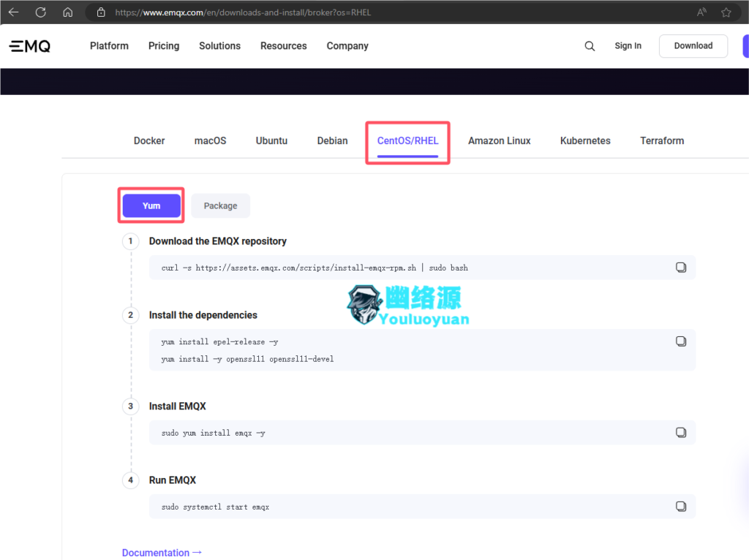Click the 'Download the EMQX repository' heading
The width and height of the screenshot is (749, 560).
click(218, 241)
